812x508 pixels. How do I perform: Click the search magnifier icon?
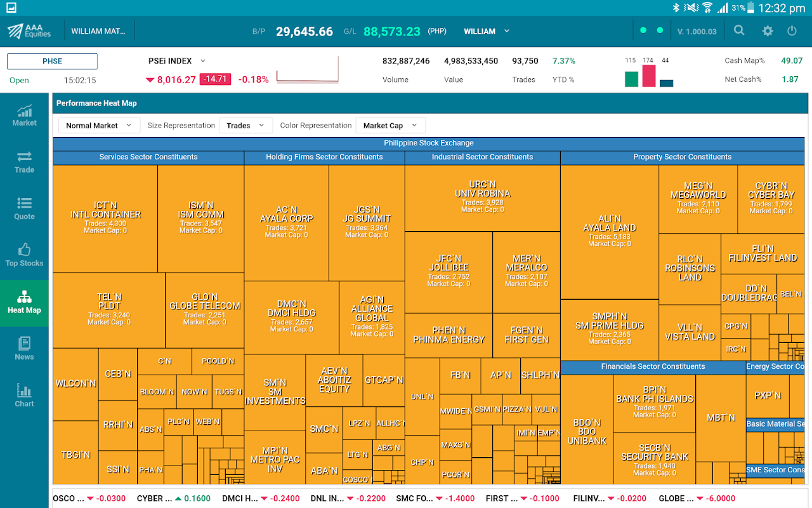pos(739,30)
